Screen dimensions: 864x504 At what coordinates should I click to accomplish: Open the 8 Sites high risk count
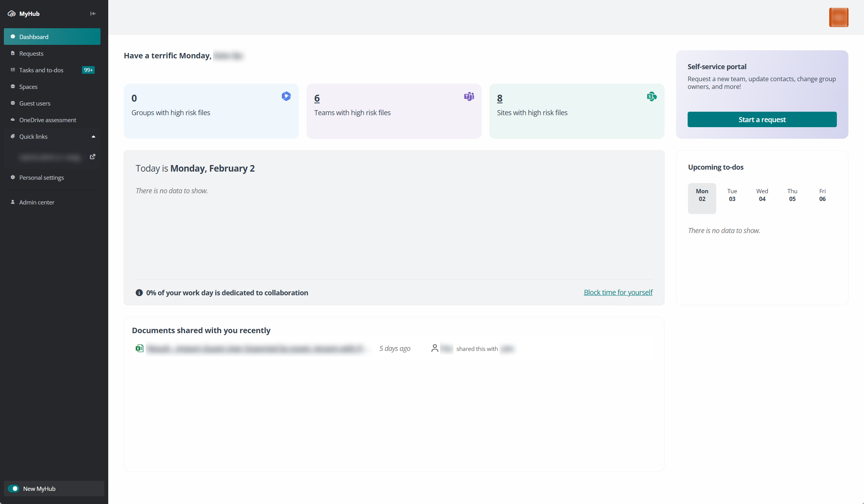499,98
